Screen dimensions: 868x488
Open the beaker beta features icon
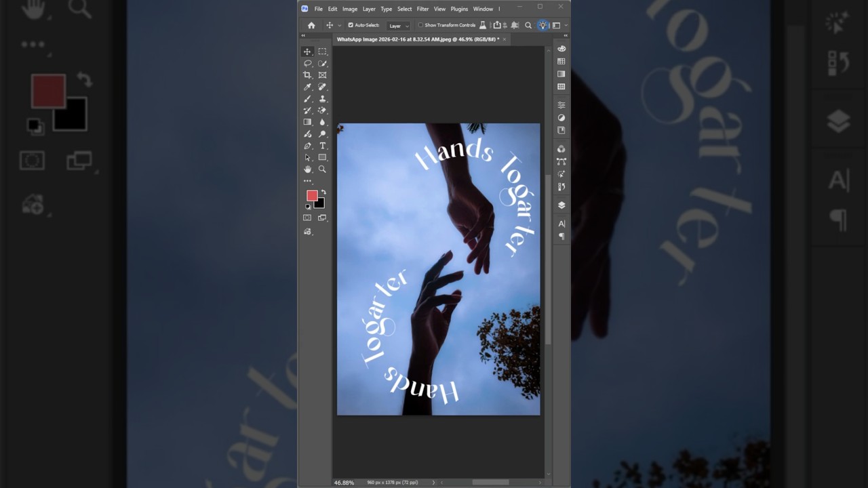pos(483,25)
